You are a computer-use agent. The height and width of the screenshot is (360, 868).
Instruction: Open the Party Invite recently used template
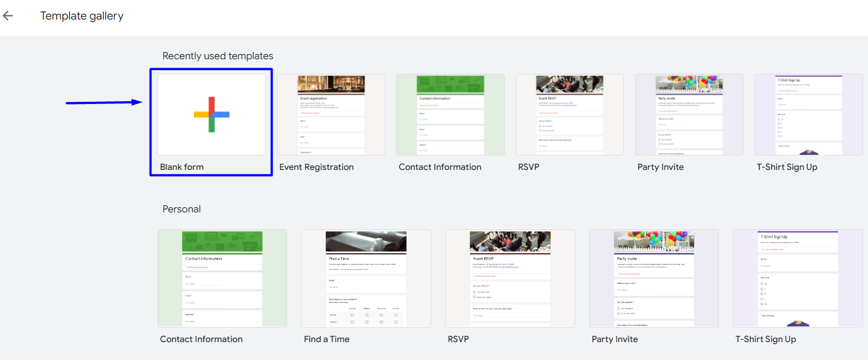[689, 114]
